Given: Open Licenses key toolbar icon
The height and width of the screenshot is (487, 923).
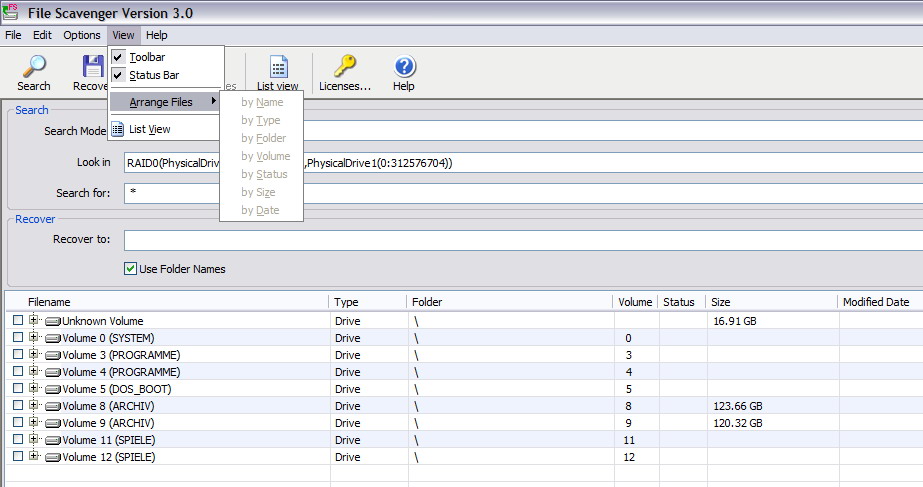Looking at the screenshot, I should (x=345, y=66).
